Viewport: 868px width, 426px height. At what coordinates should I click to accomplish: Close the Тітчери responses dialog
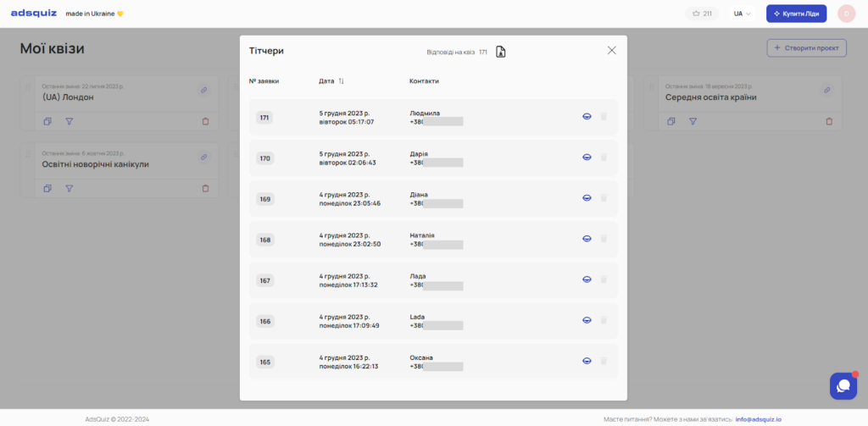tap(612, 50)
